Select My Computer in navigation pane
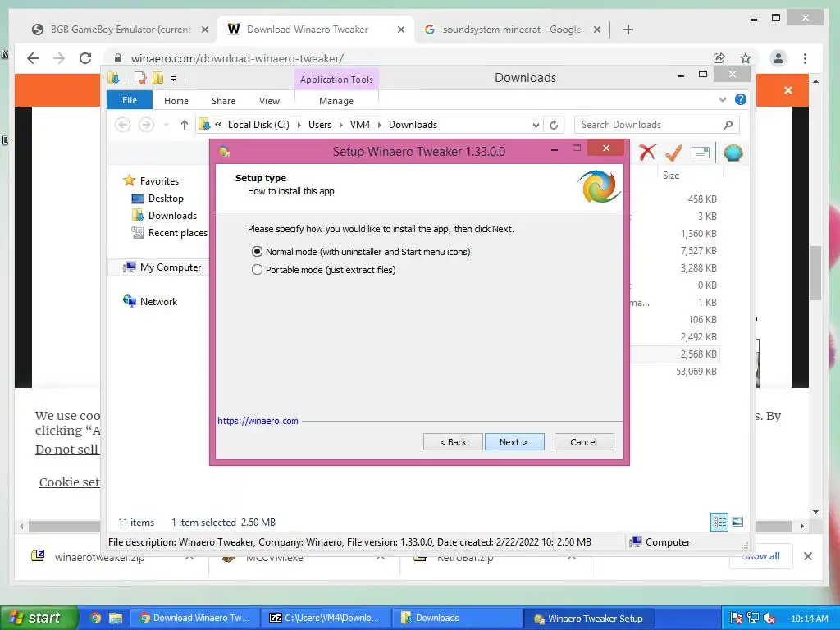This screenshot has width=840, height=630. [x=171, y=267]
